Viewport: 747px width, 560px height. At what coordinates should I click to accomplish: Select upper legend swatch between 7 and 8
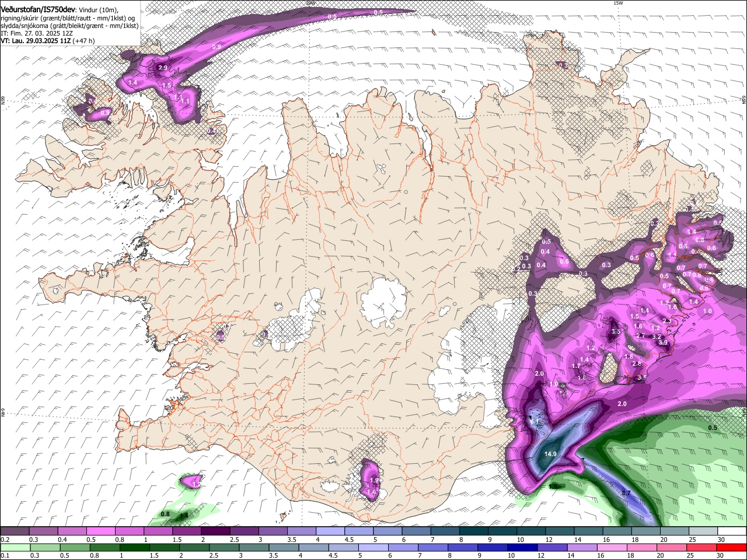point(445,531)
